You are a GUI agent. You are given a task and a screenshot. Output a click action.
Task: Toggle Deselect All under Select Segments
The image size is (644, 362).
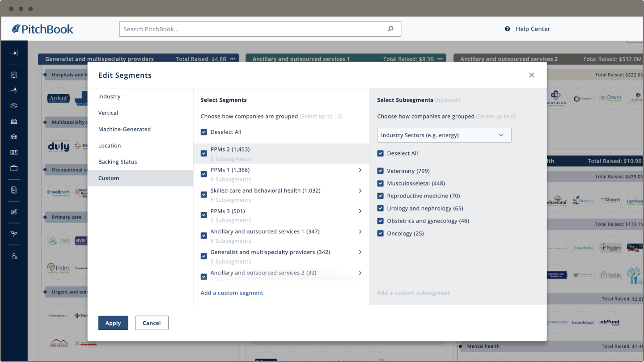click(204, 132)
